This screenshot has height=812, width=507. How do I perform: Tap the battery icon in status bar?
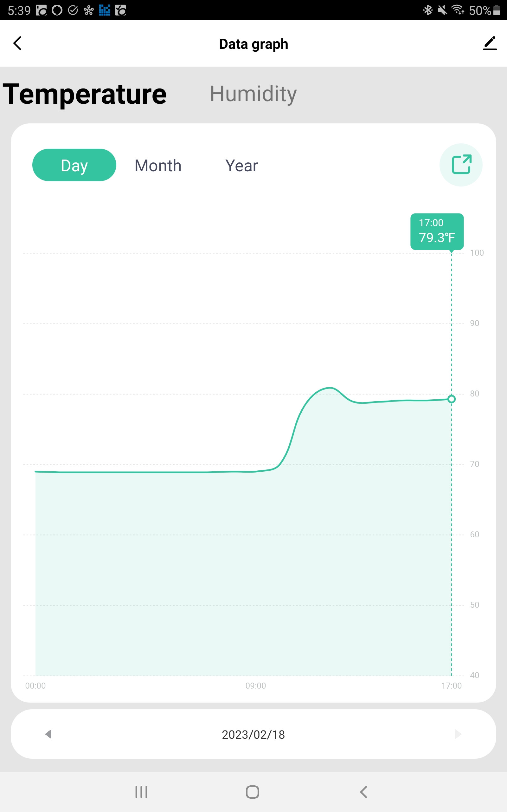[x=497, y=10]
